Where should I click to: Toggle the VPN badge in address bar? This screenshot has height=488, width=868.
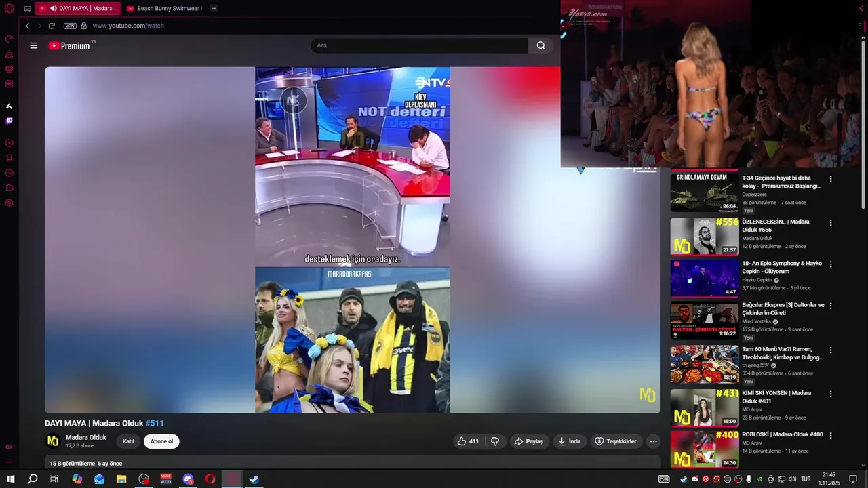(70, 26)
